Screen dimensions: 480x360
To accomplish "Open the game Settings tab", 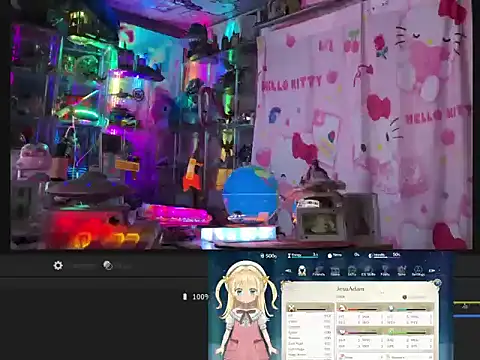I will point(418,271).
